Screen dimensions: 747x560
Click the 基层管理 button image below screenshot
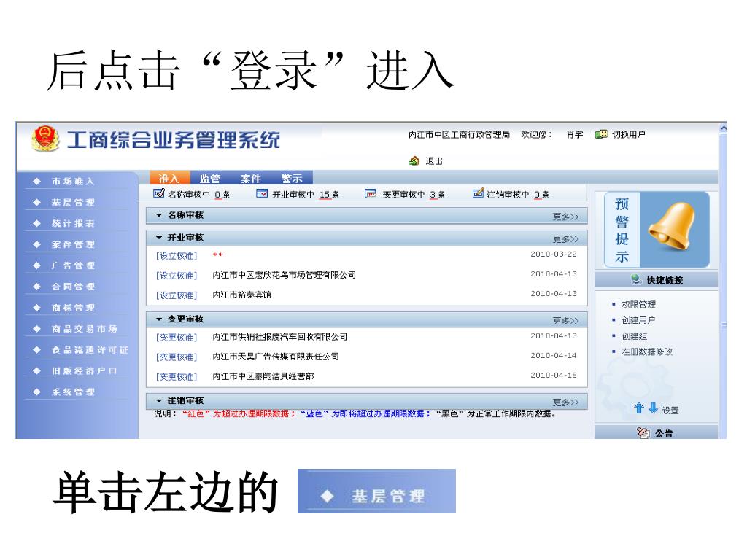(x=376, y=491)
